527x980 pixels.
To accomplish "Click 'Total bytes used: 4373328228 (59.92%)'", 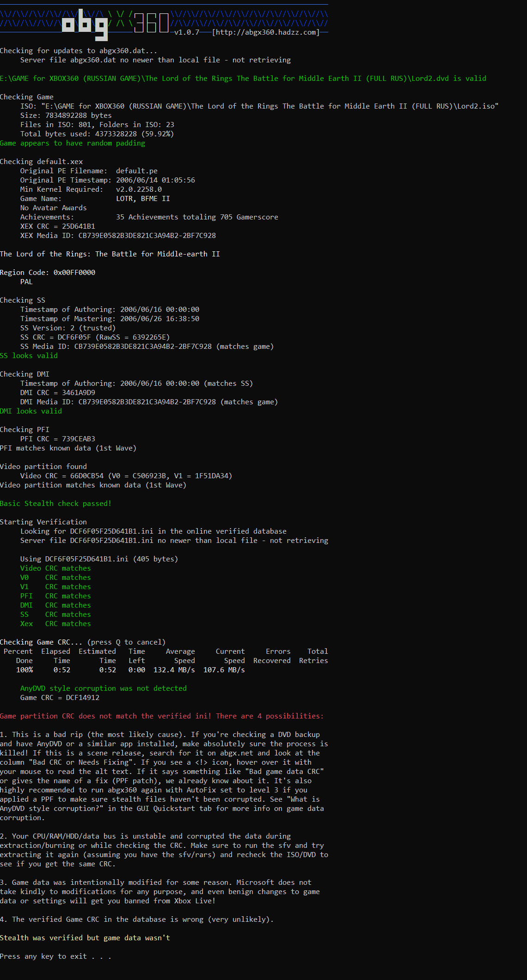I will tap(97, 134).
